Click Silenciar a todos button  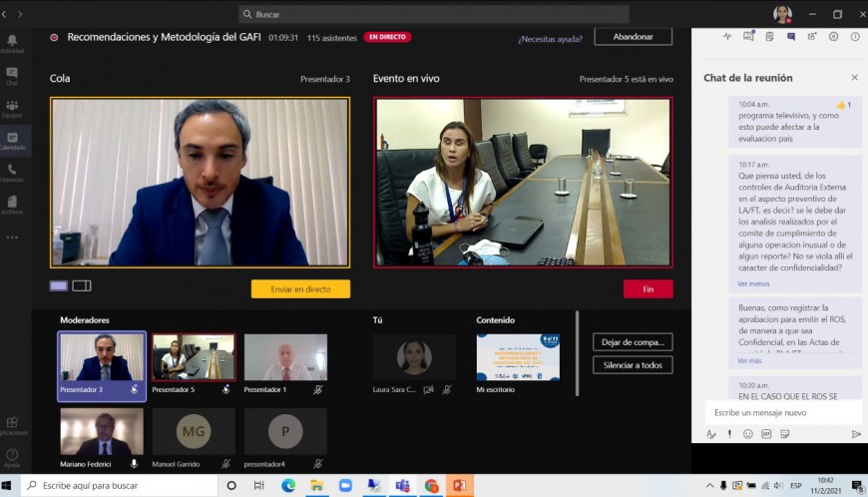pos(633,365)
